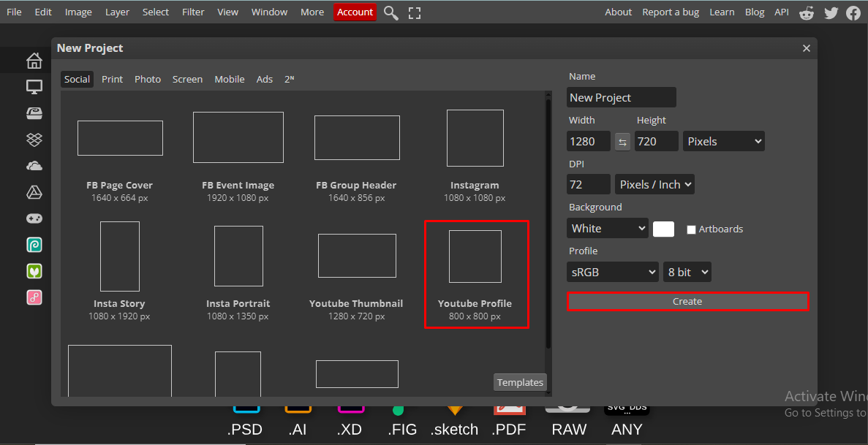Click the white Background color swatch
The image size is (868, 445).
point(663,229)
